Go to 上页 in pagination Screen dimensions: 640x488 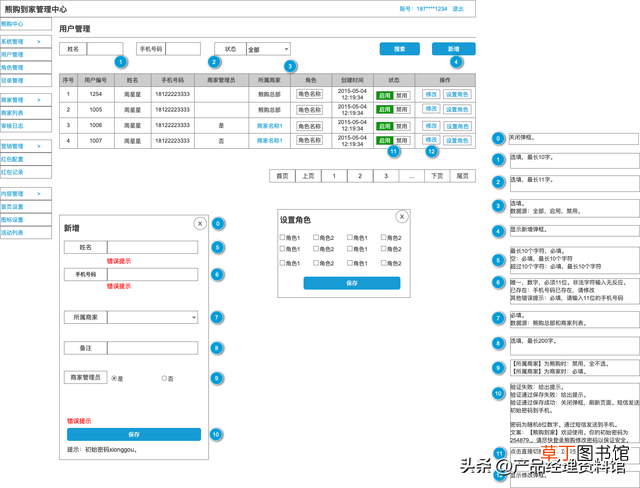(x=308, y=176)
